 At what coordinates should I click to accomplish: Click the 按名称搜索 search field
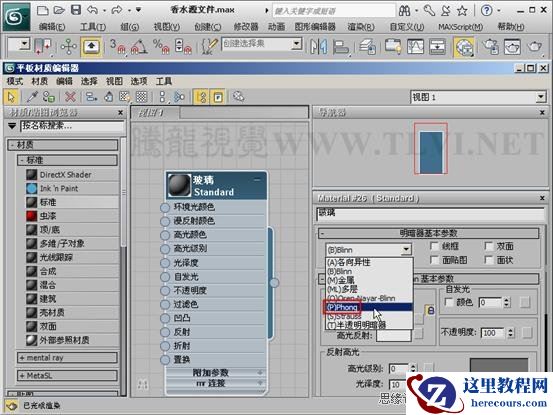[x=72, y=126]
